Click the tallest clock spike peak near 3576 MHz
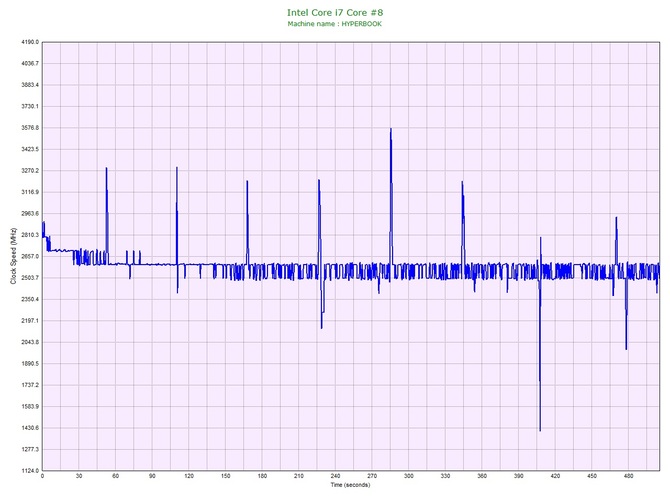This screenshot has width=670, height=502. coord(391,129)
